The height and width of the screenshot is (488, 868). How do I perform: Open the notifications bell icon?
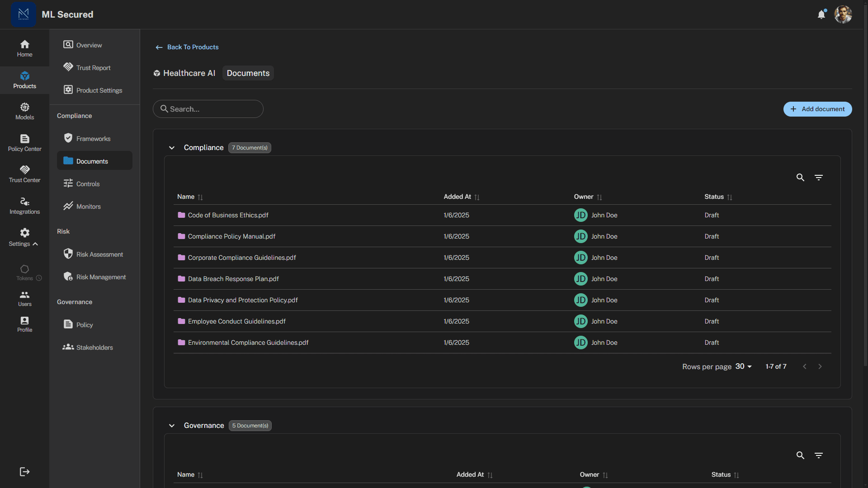[x=821, y=14]
